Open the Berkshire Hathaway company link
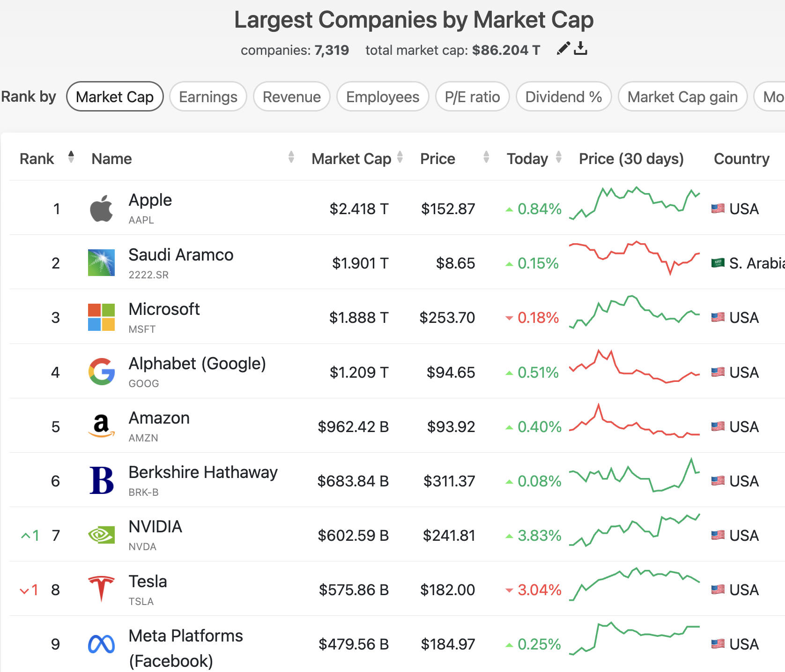Viewport: 785px width, 672px height. coord(203,472)
